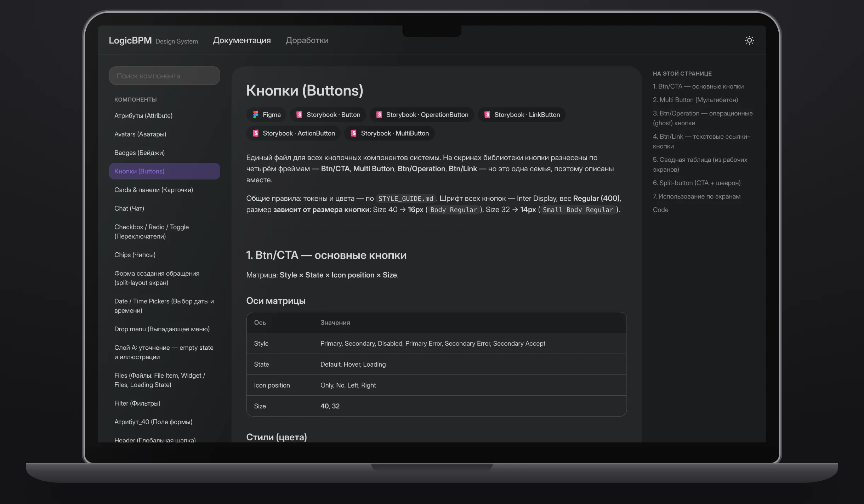
Task: Open Date / Time Pickers page
Action: click(x=164, y=306)
